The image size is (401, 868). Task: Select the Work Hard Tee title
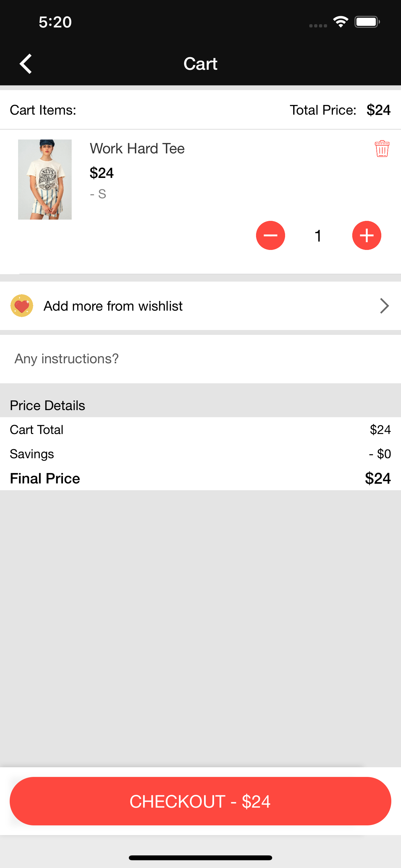click(x=137, y=149)
